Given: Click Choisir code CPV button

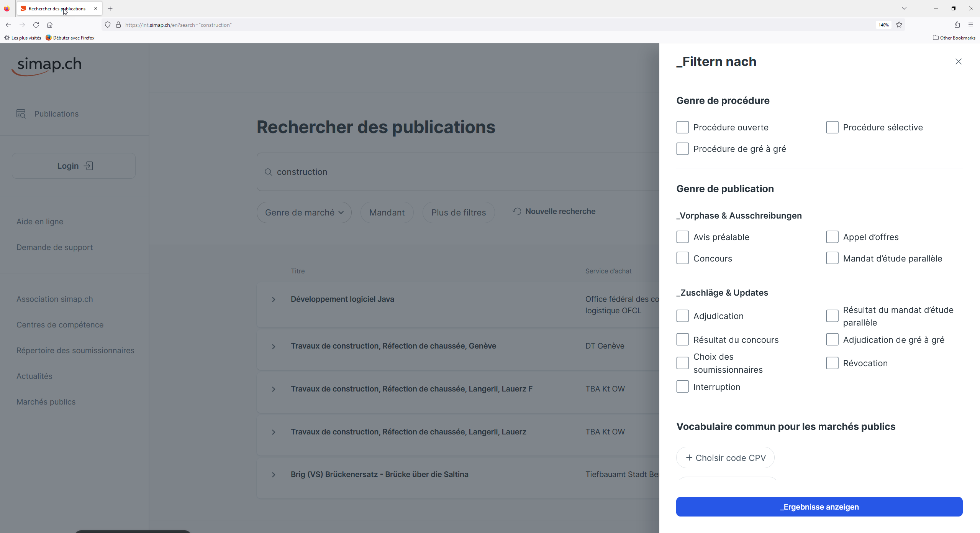Looking at the screenshot, I should (x=725, y=458).
